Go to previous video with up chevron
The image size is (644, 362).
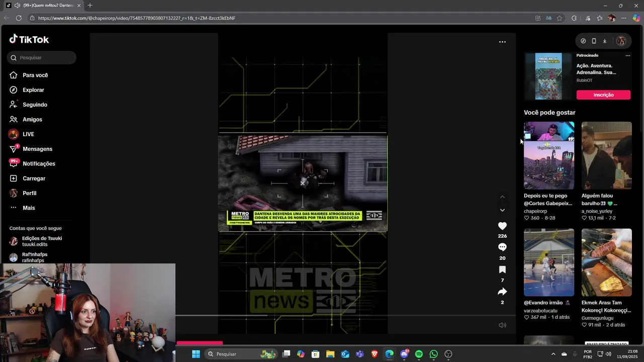(x=502, y=197)
